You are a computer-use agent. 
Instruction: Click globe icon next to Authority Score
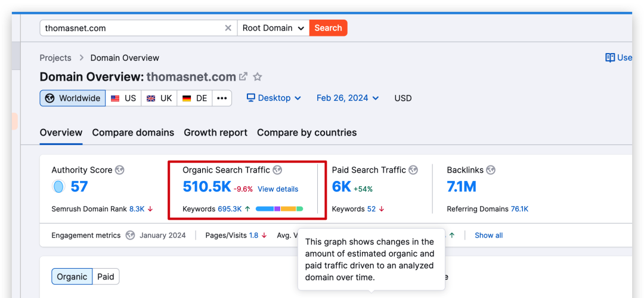coord(119,170)
